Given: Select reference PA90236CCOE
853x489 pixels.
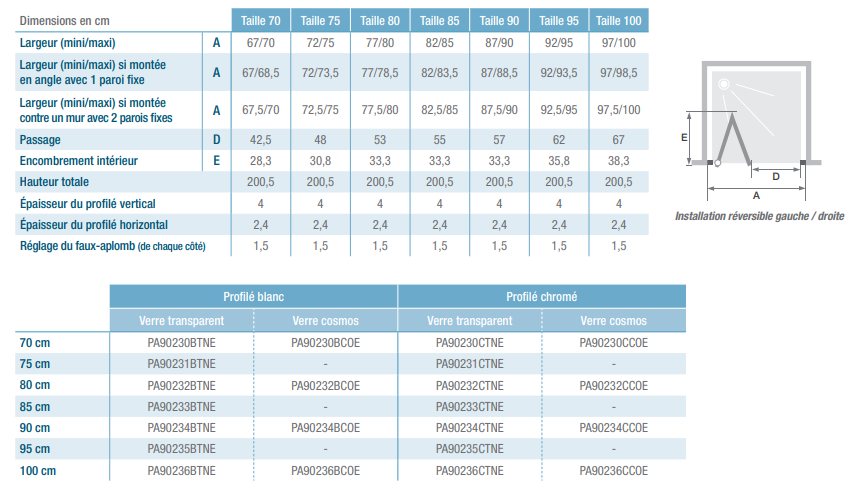Looking at the screenshot, I should tap(614, 471).
